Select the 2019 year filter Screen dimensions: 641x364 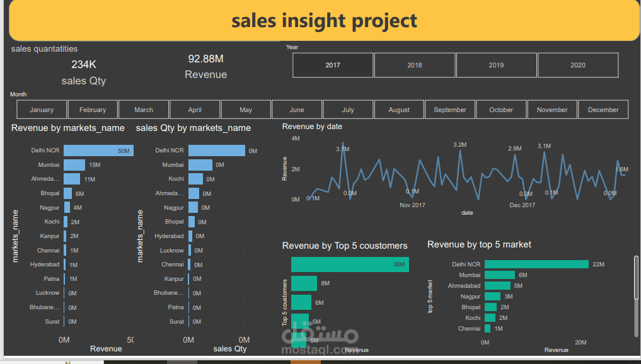click(496, 65)
